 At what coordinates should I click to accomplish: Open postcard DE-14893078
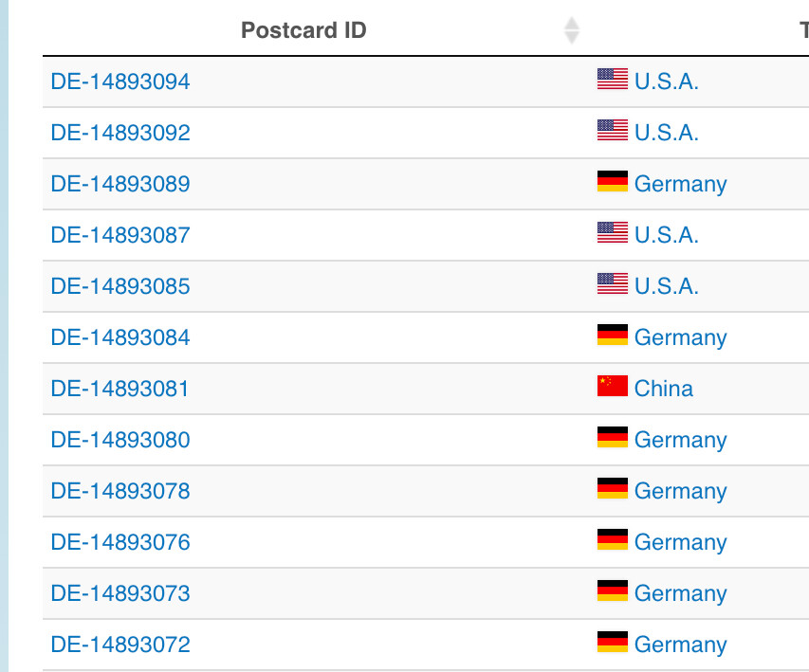[x=120, y=491]
